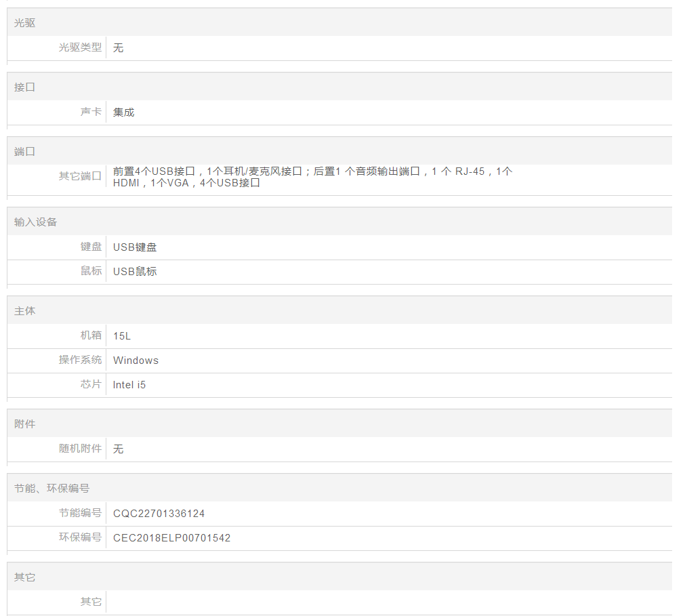The height and width of the screenshot is (616, 685).
Task: Click the 主体 section header
Action: (25, 311)
